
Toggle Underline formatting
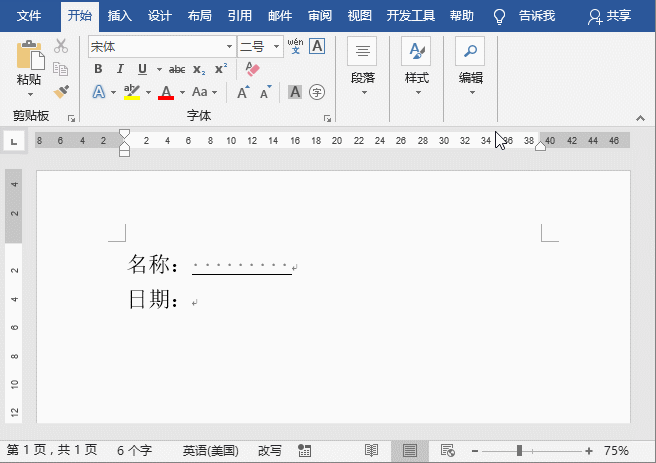click(142, 69)
